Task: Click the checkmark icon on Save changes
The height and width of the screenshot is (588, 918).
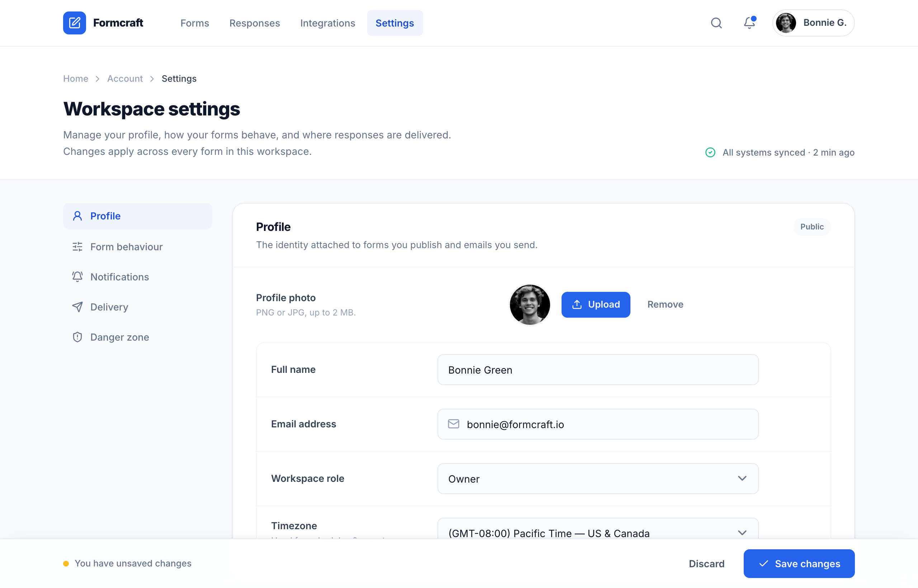Action: 763,564
